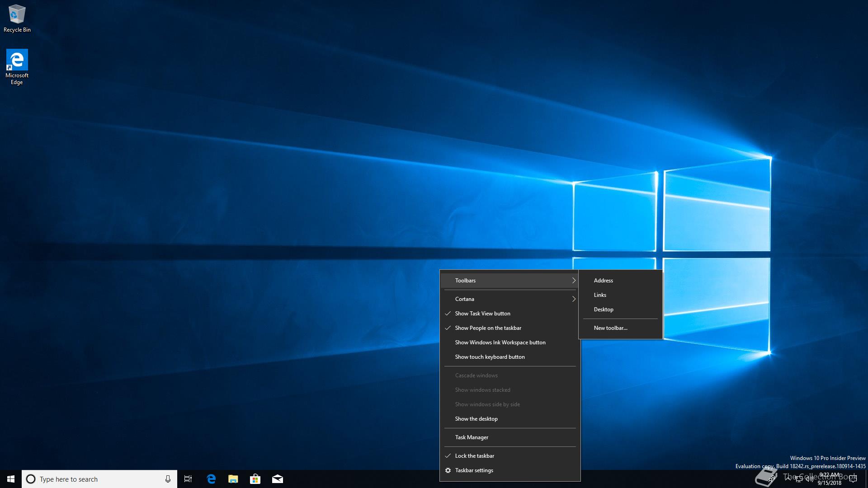
Task: Choose New toolbar... from submenu
Action: click(620, 328)
